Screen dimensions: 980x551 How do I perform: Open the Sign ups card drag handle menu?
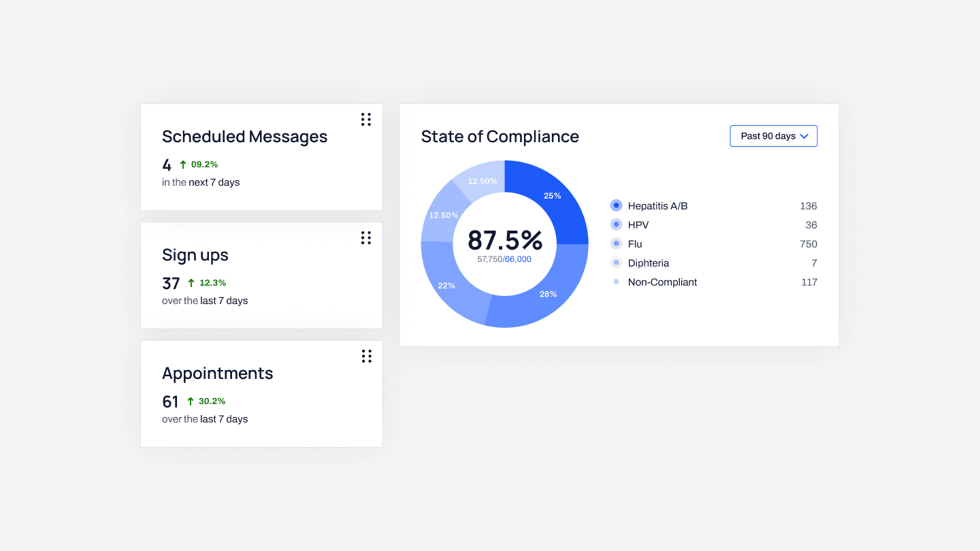click(x=366, y=238)
